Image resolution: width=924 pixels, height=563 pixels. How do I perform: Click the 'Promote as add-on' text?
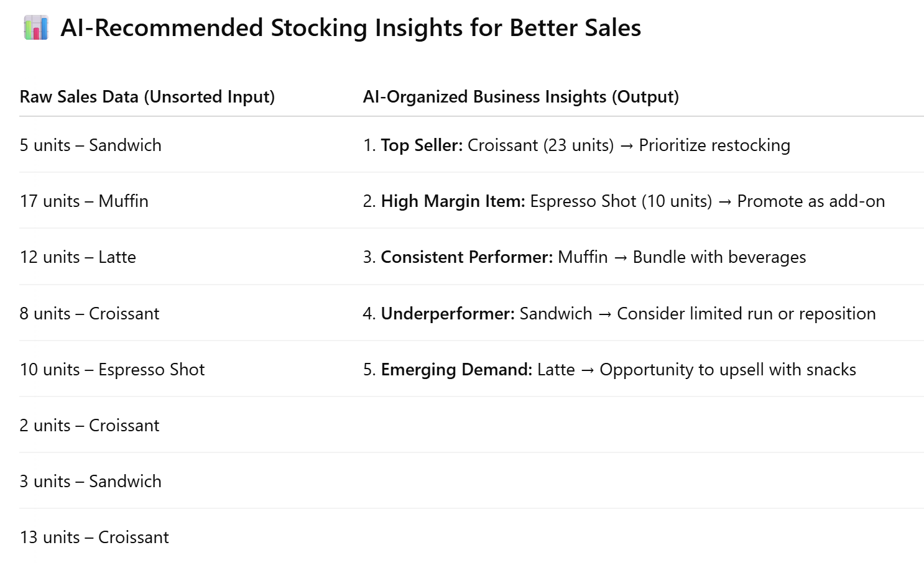(811, 201)
